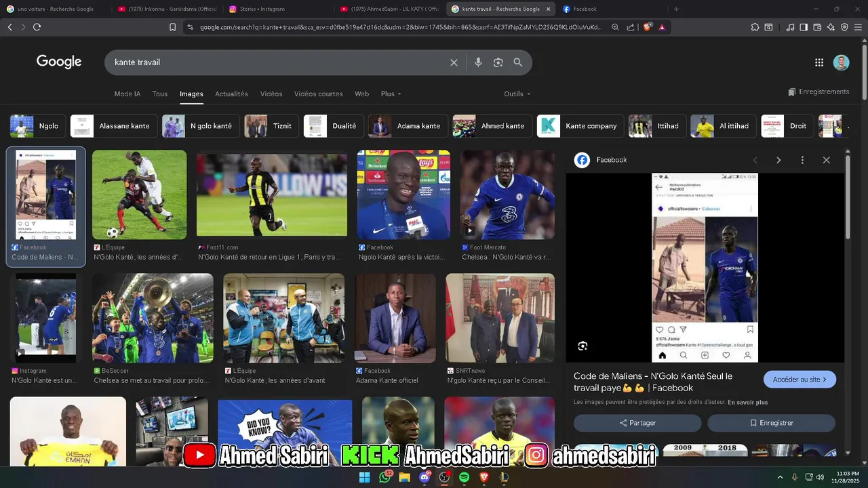Switch to the Mode IA tab
Image resolution: width=868 pixels, height=488 pixels.
[x=127, y=94]
